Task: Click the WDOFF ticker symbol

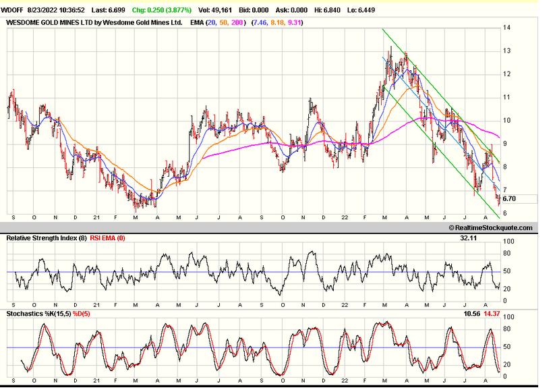Action: pos(14,11)
